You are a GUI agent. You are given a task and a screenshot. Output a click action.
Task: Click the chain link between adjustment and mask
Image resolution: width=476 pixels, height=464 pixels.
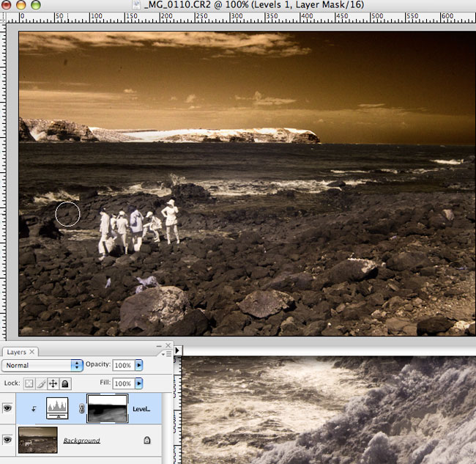pyautogui.click(x=83, y=410)
